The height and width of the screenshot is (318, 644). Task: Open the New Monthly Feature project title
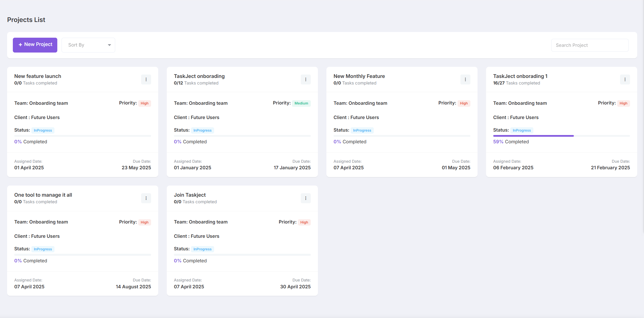359,76
